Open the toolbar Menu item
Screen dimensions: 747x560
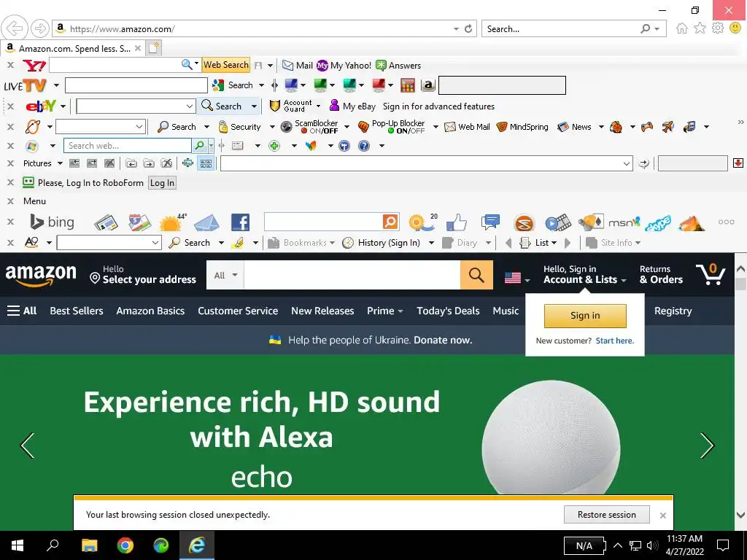[34, 201]
